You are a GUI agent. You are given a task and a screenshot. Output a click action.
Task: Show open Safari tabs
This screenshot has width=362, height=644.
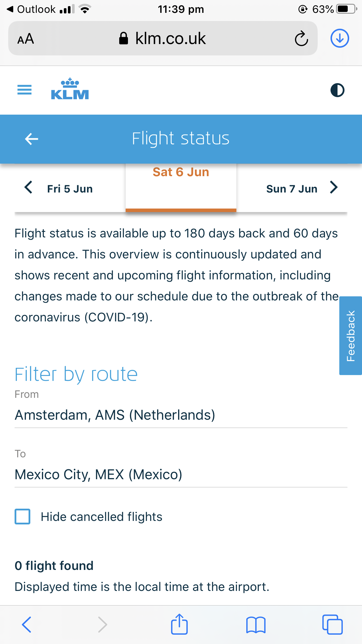(332, 624)
